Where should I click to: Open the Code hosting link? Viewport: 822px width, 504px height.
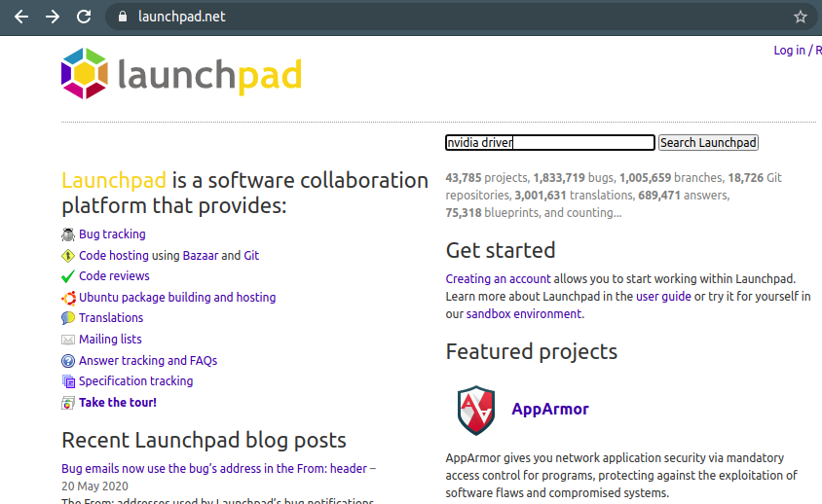(x=114, y=255)
